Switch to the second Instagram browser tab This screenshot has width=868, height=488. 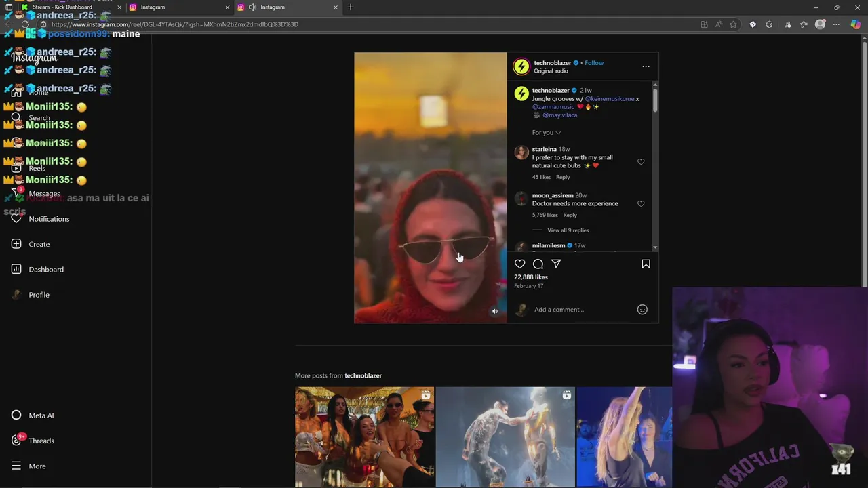click(180, 7)
